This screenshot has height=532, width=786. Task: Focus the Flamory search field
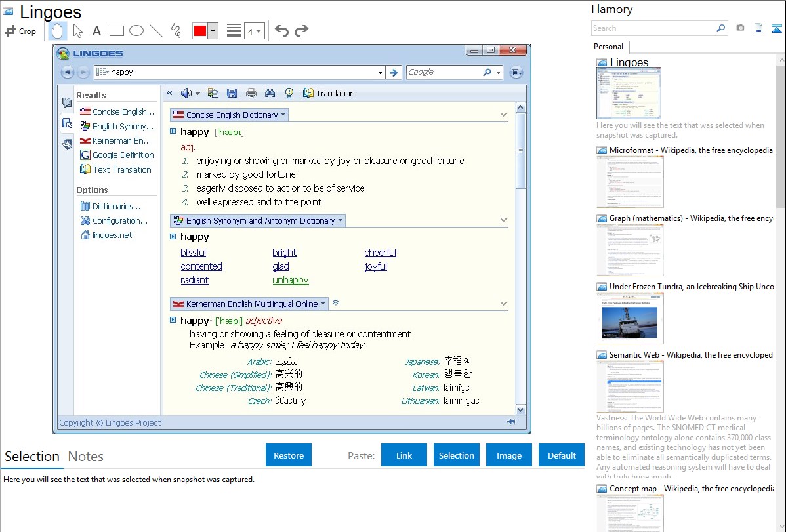[x=653, y=28]
